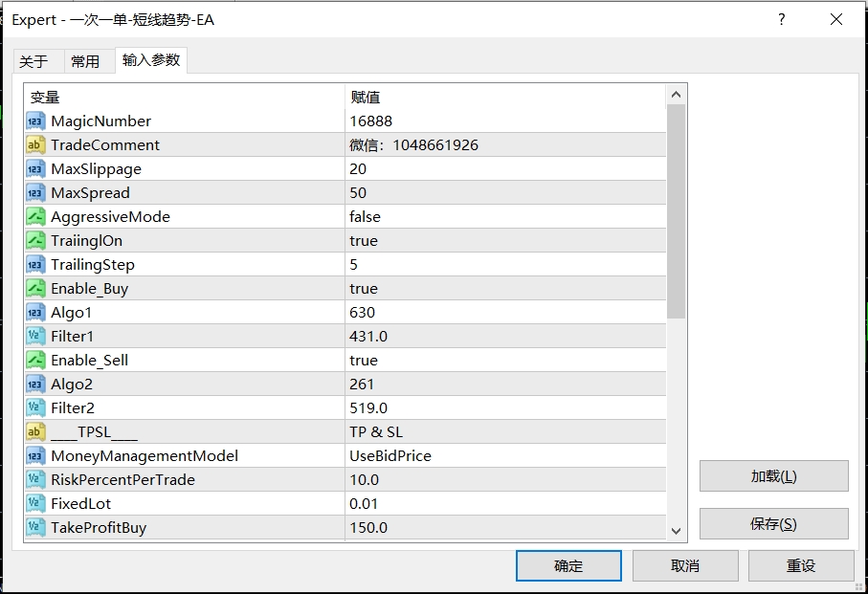The height and width of the screenshot is (594, 868).
Task: Click the integer icon beside MagicNumber
Action: pos(35,121)
